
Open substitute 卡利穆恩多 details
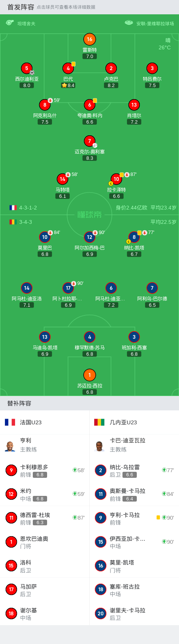click(x=45, y=470)
